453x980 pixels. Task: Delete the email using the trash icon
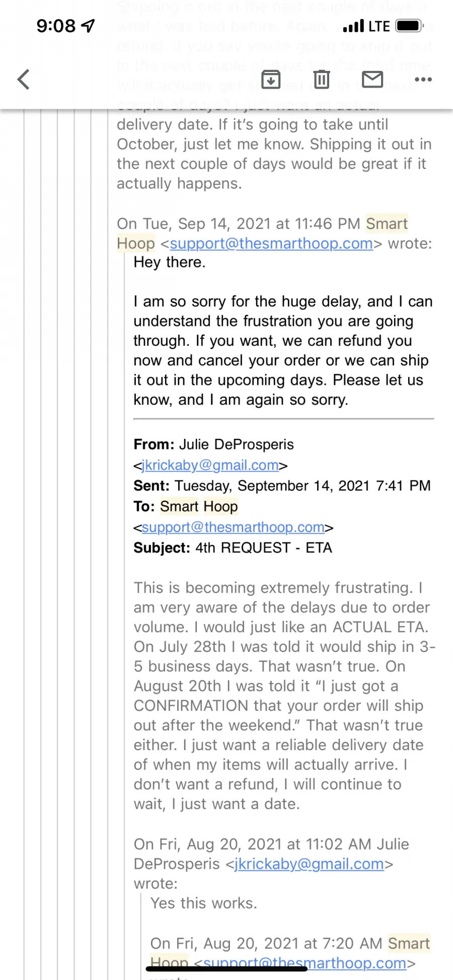click(x=322, y=80)
